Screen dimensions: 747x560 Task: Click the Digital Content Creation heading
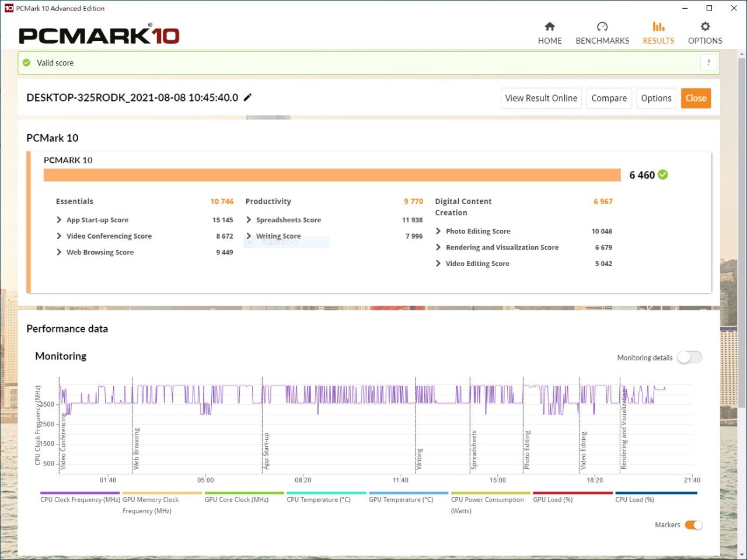463,207
